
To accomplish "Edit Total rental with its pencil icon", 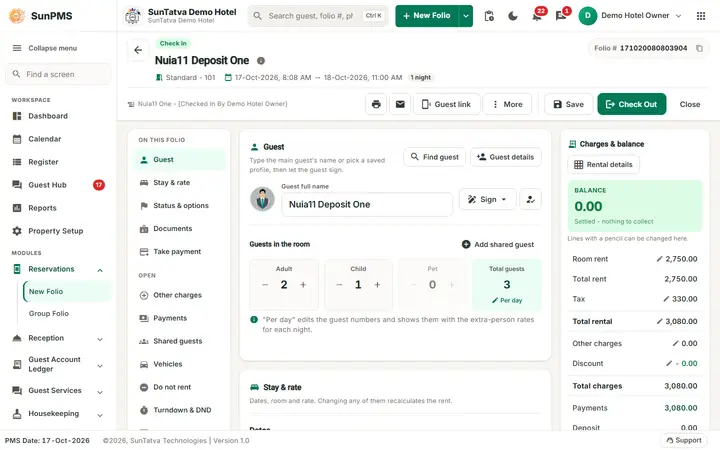I will pos(659,321).
